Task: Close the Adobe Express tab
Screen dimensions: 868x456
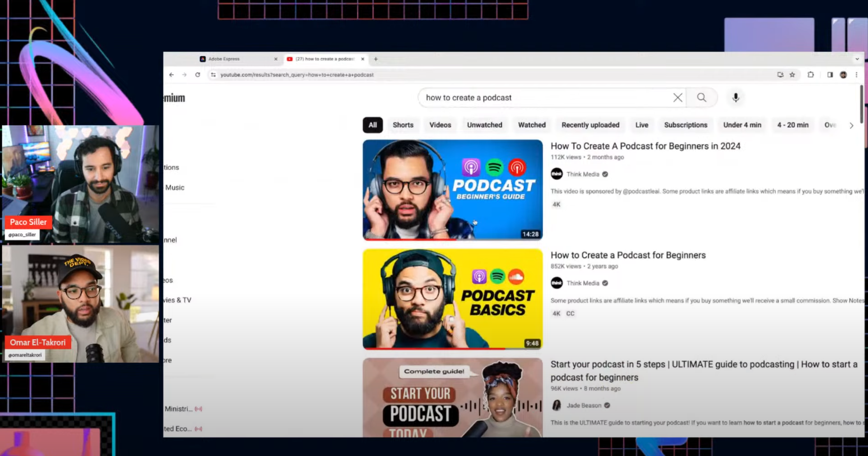Action: [x=275, y=59]
